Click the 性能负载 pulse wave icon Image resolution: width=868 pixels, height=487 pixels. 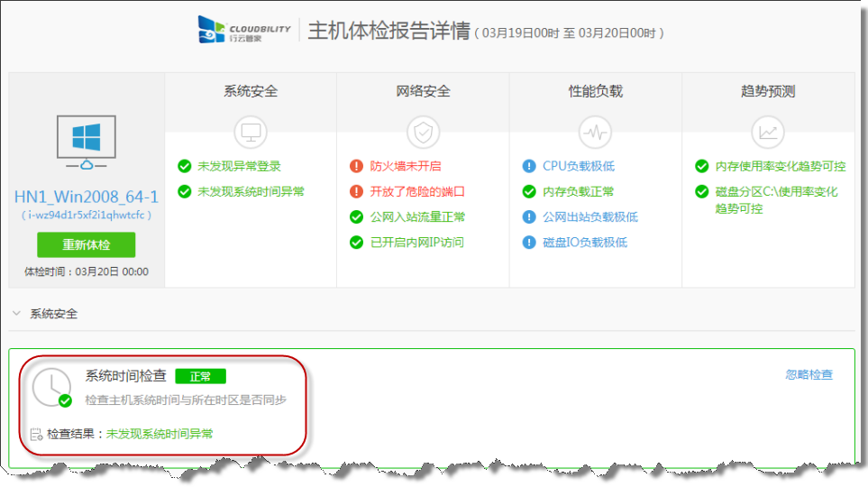595,132
